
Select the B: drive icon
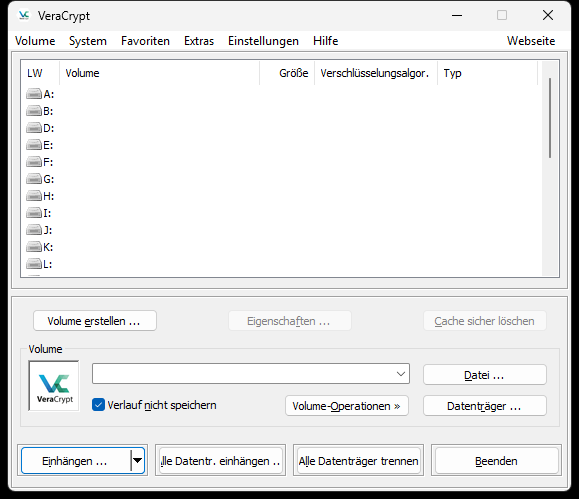click(x=34, y=111)
